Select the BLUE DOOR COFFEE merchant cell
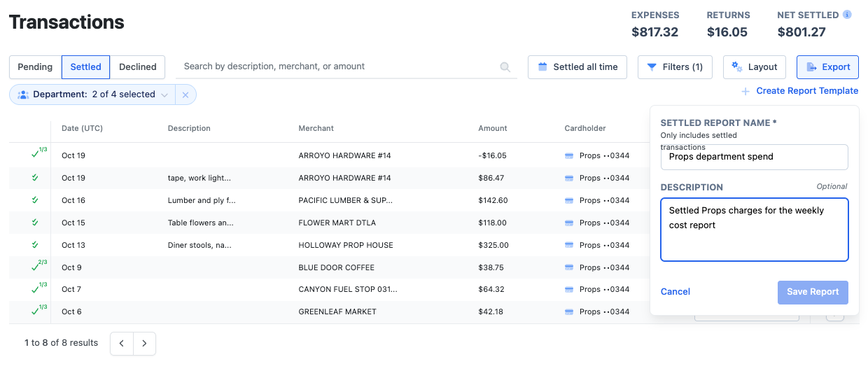This screenshot has height=392, width=868. tap(337, 267)
